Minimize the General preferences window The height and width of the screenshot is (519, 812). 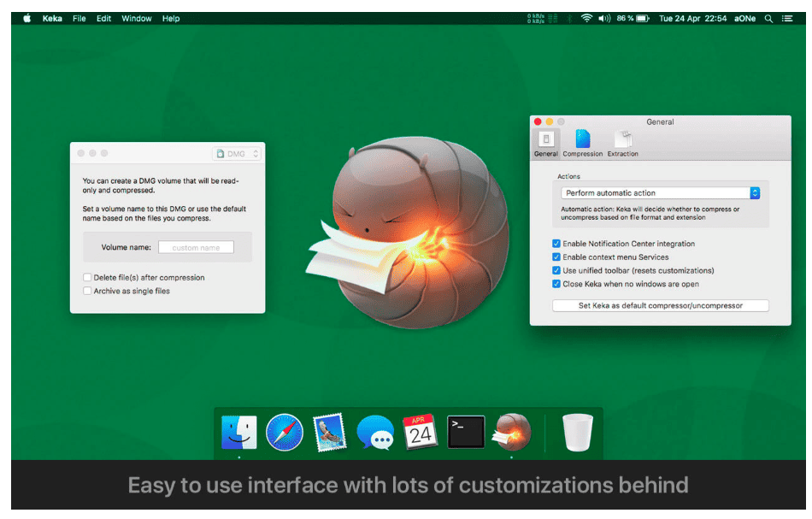(x=549, y=121)
